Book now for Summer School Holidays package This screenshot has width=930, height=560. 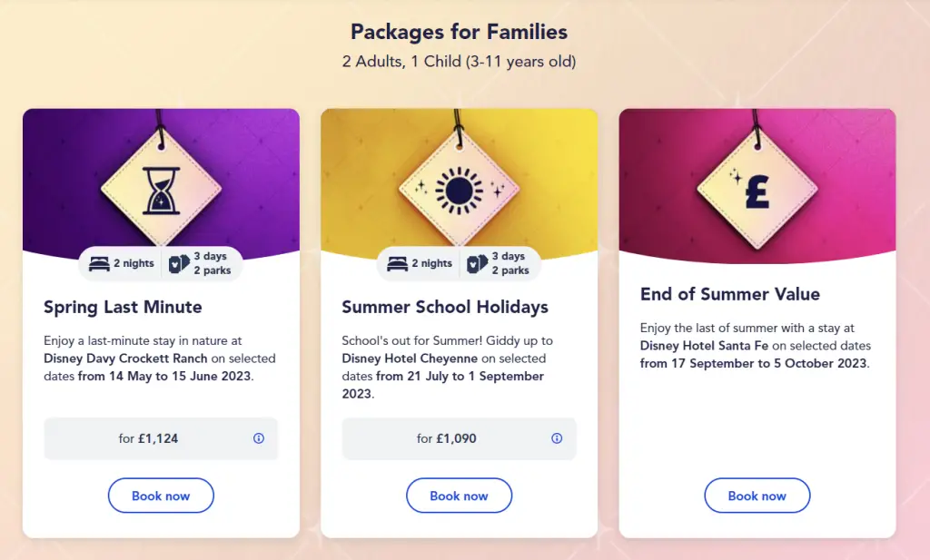pyautogui.click(x=459, y=496)
